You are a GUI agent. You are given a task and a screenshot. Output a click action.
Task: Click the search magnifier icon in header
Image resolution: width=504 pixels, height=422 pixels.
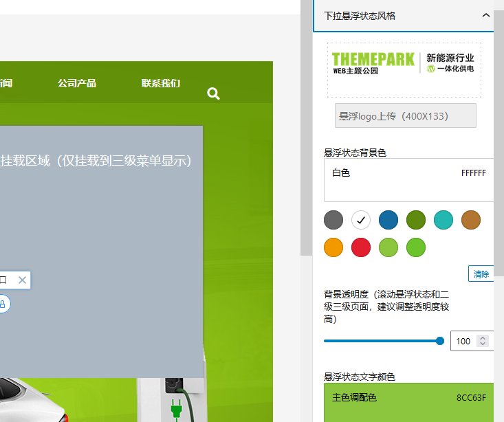point(213,93)
